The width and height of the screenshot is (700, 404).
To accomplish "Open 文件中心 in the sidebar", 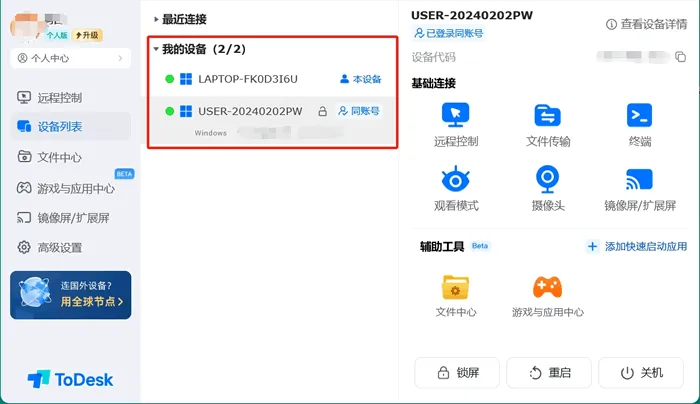I will pyautogui.click(x=71, y=157).
